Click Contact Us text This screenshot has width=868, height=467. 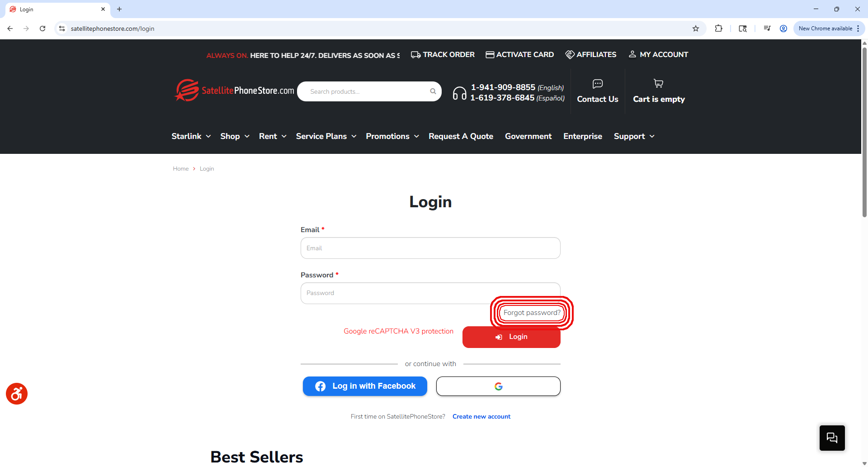(x=598, y=99)
